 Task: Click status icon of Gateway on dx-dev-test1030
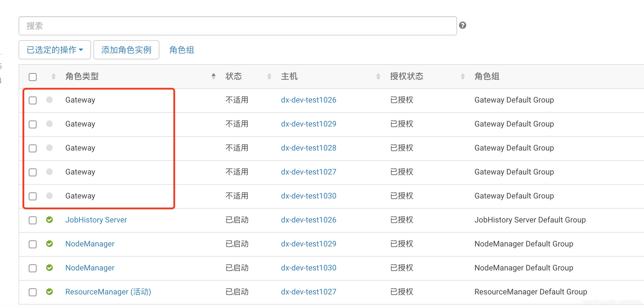pyautogui.click(x=50, y=196)
